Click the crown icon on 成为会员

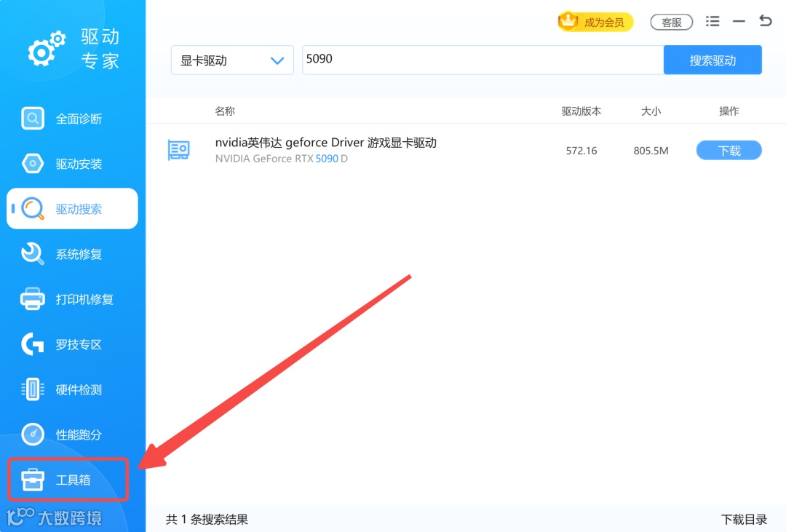[568, 21]
